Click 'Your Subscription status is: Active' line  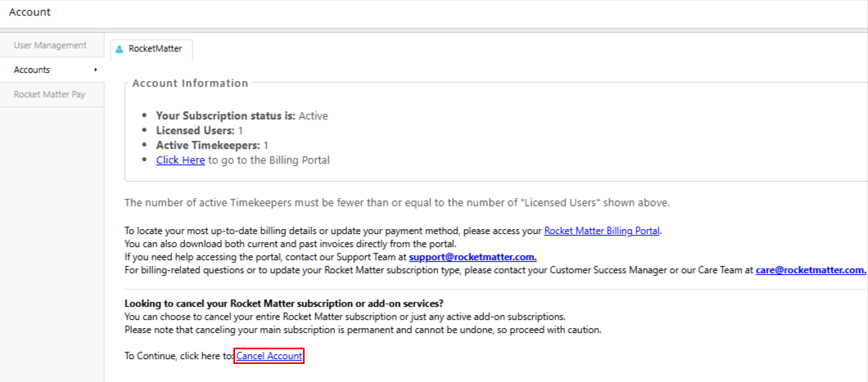242,116
